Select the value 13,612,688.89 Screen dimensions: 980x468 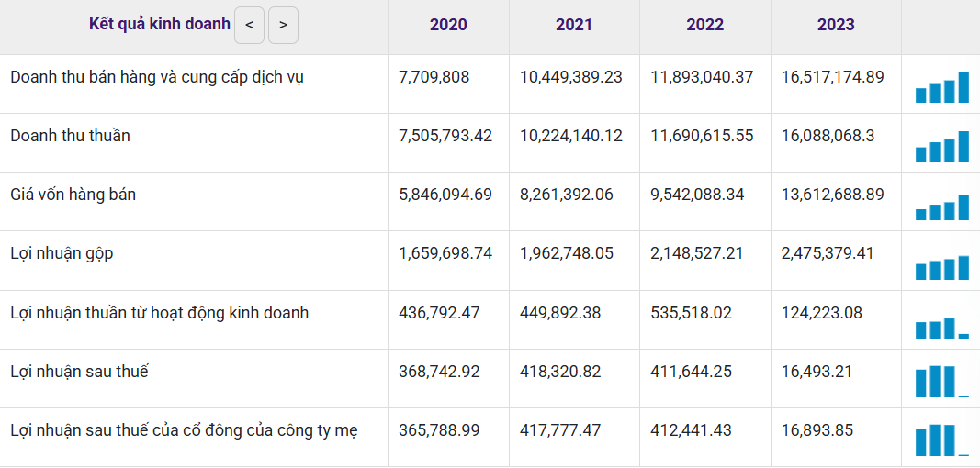[832, 195]
